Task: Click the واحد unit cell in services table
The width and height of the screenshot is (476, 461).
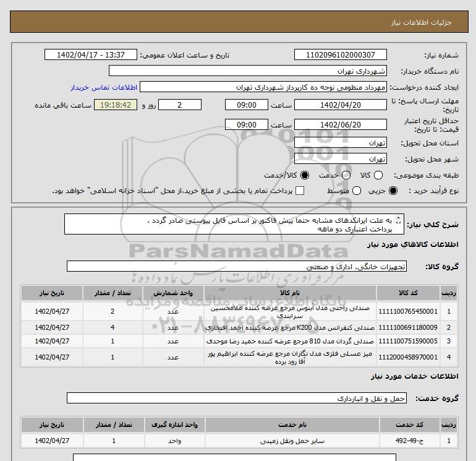Action: (x=174, y=441)
